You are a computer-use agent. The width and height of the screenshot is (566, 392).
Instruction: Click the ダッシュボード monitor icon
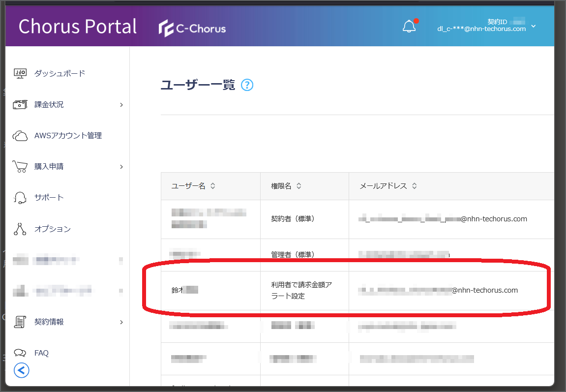tap(20, 74)
